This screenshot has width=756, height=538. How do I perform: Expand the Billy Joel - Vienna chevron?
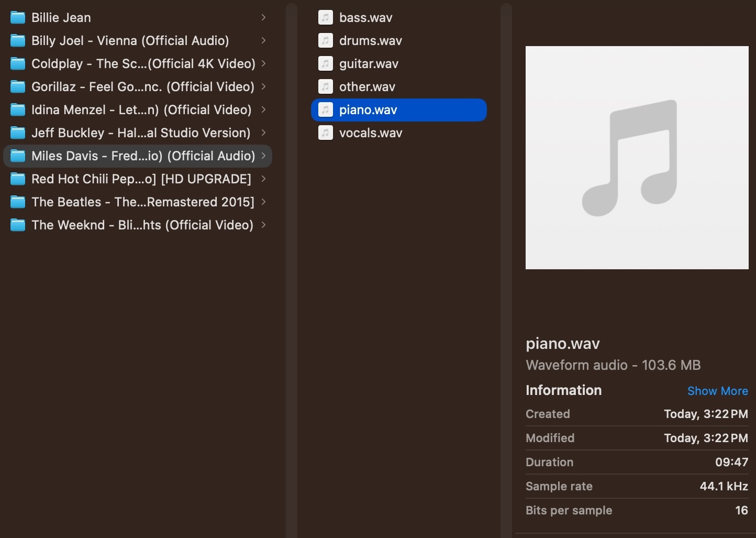[x=263, y=40]
